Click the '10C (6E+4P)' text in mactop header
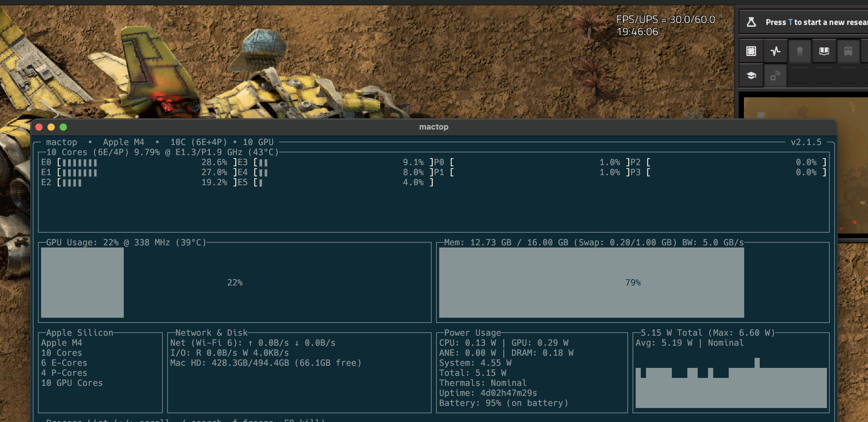The width and height of the screenshot is (868, 422). (199, 142)
